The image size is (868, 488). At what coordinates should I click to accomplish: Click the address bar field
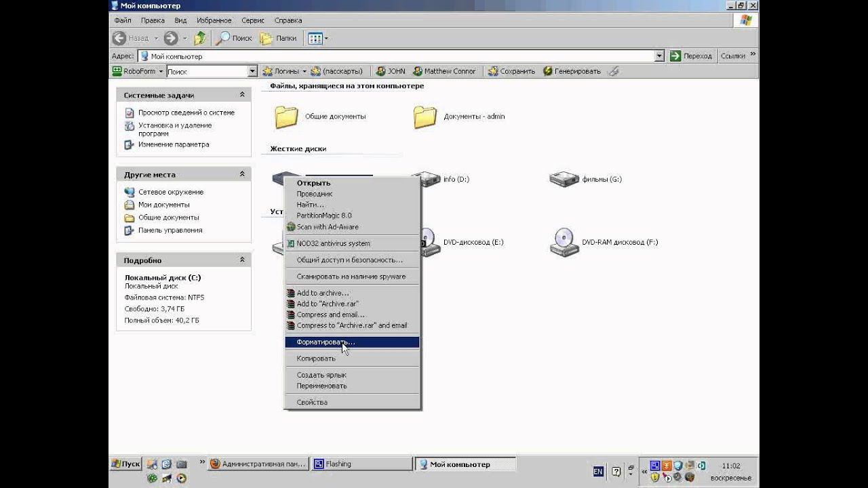(401, 56)
